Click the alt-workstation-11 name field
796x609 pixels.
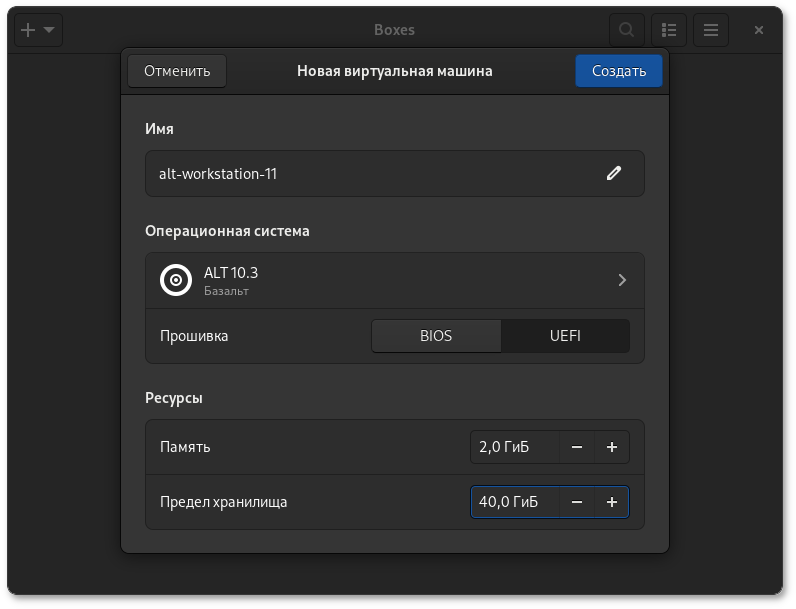point(370,173)
